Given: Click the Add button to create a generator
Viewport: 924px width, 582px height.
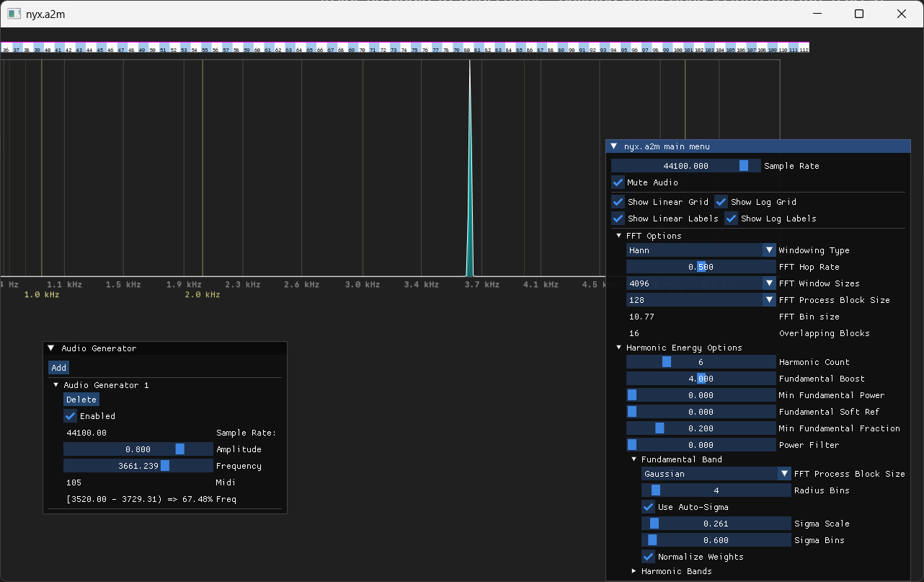Looking at the screenshot, I should pos(58,367).
